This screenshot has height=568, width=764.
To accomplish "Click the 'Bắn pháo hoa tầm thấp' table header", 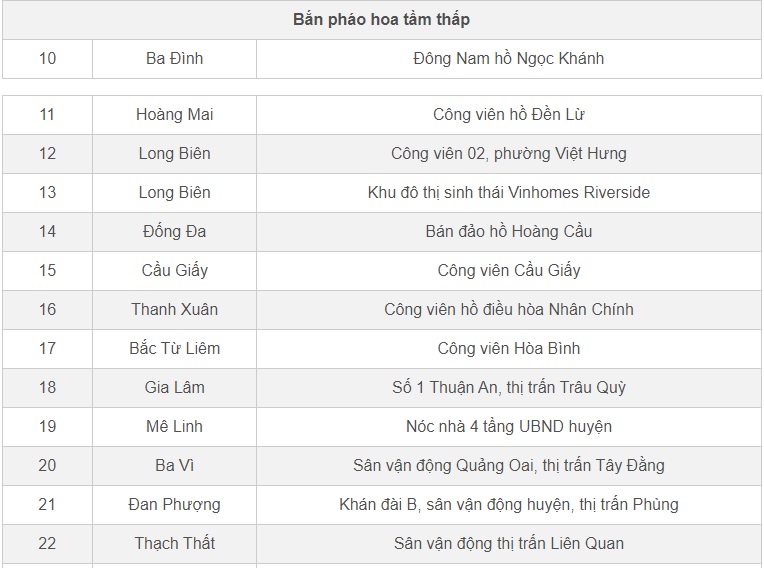I will pos(381,19).
